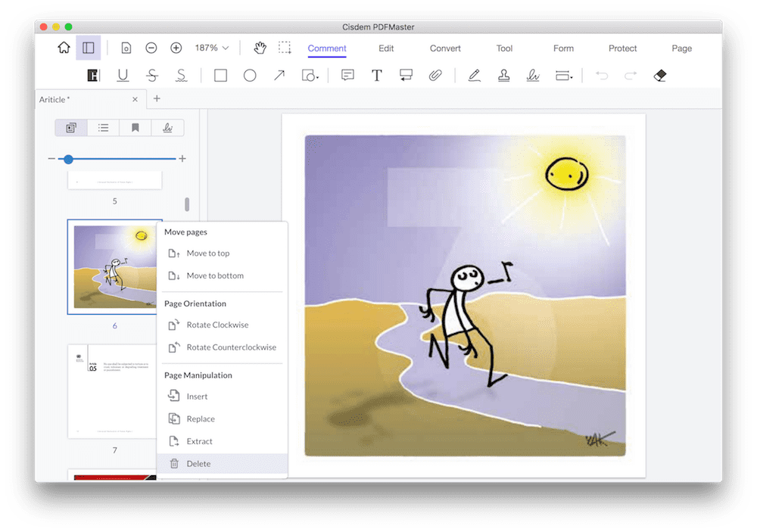Screen dimensions: 757x532
Task: Select the Pencil freehand tool
Action: coord(475,76)
